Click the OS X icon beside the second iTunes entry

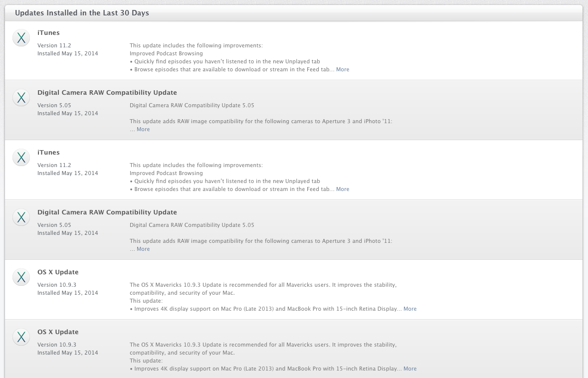click(x=21, y=158)
